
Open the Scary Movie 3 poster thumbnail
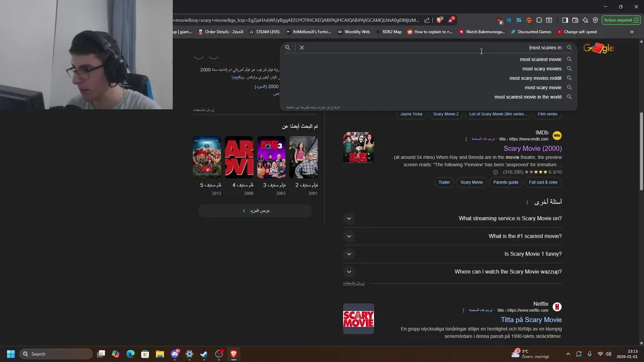[x=271, y=157]
